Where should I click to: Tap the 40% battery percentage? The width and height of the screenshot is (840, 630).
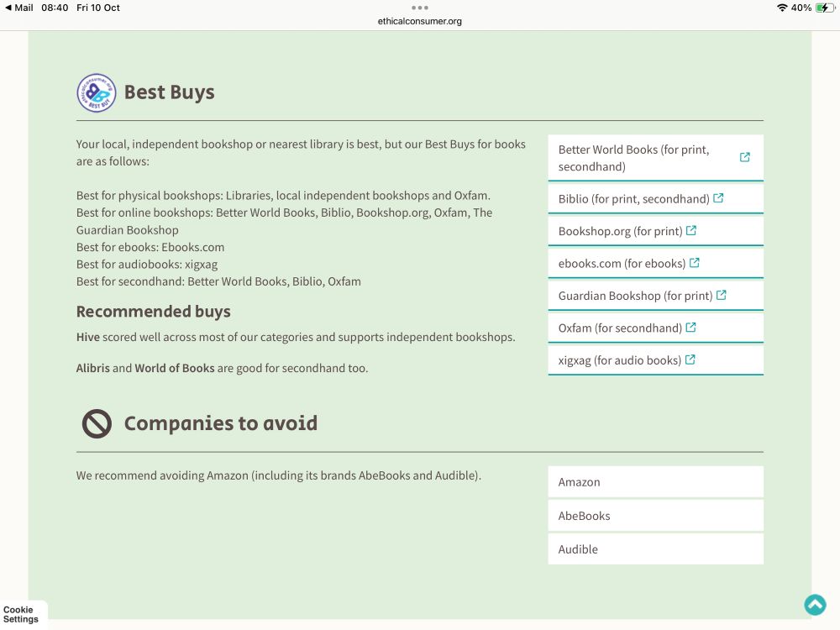coord(801,8)
